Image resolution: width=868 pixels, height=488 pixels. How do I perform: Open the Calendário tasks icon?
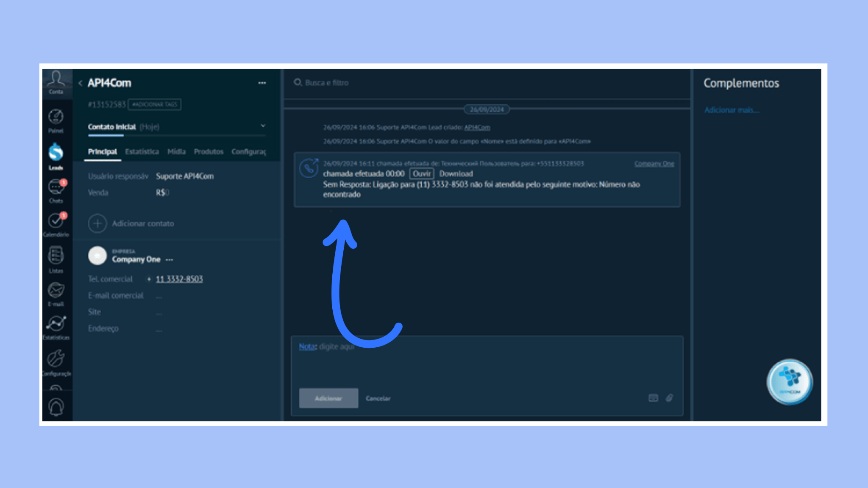(x=56, y=224)
